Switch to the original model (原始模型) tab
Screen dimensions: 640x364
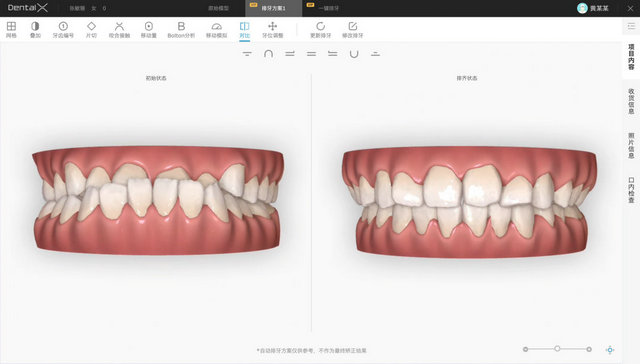point(218,8)
